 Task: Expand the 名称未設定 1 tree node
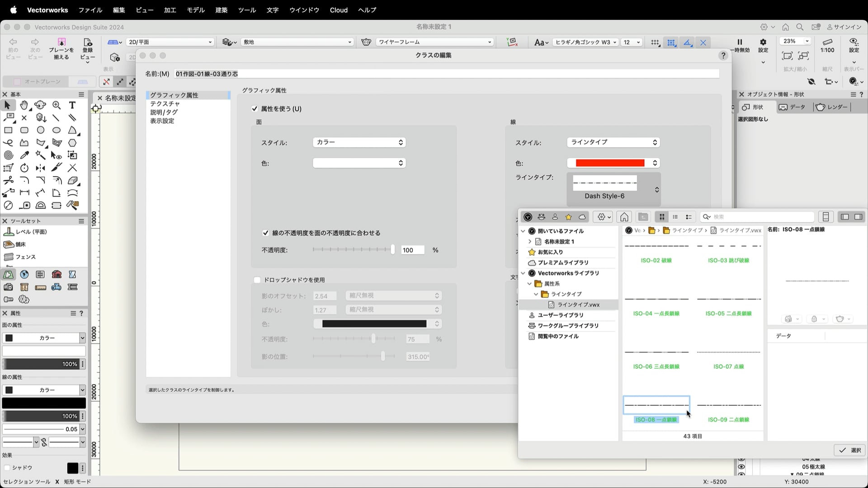click(530, 242)
